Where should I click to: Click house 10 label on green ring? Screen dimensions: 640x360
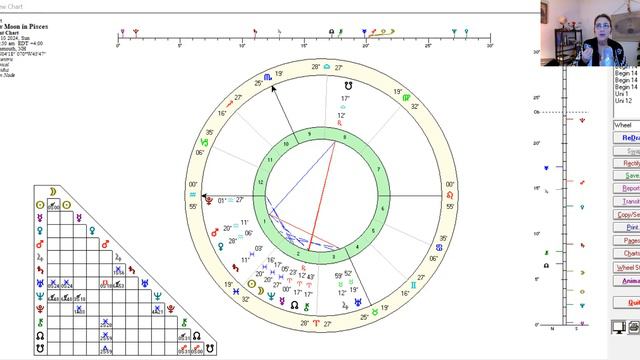tap(286, 144)
